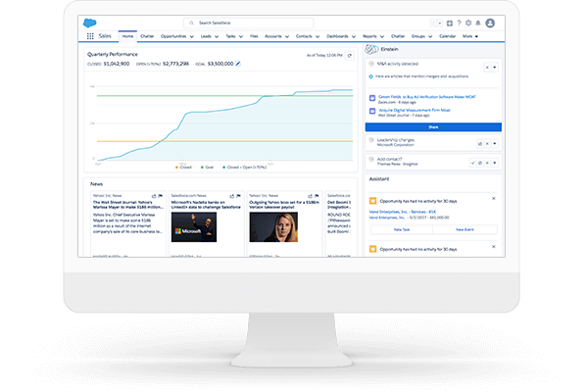Expand the Dashboards tab dropdown chevron
The height and width of the screenshot is (392, 588).
(354, 37)
